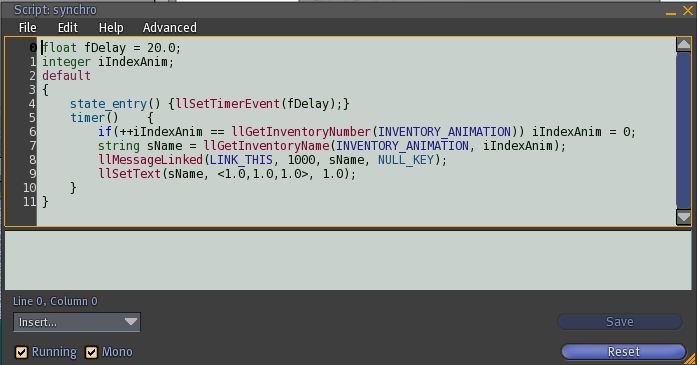
Task: Open the Edit menu
Action: click(x=68, y=28)
